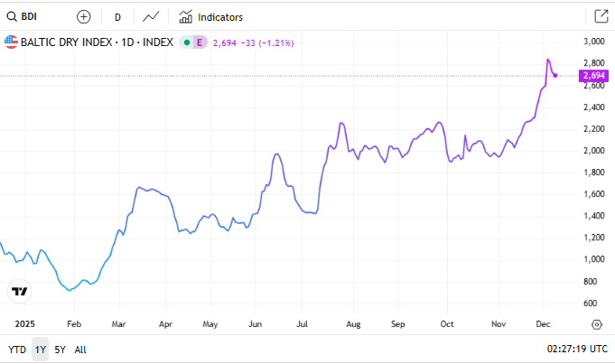Open chart settings gear at bottom right

[x=596, y=324]
